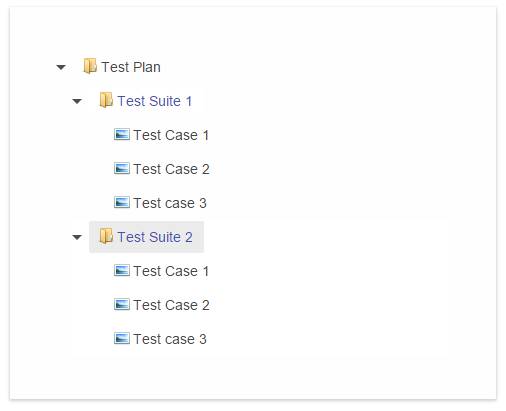The height and width of the screenshot is (411, 506).
Task: Click image icon of Test Case 2 under Suite 1
Action: pyautogui.click(x=122, y=168)
